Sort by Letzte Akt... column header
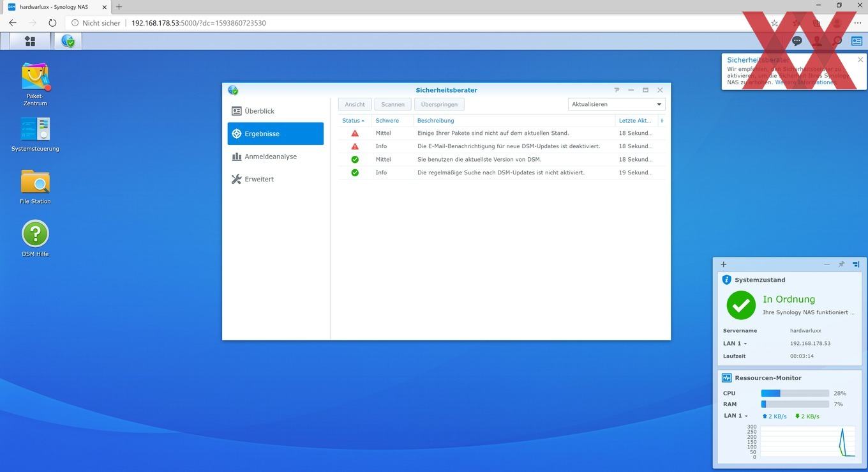 (x=636, y=120)
